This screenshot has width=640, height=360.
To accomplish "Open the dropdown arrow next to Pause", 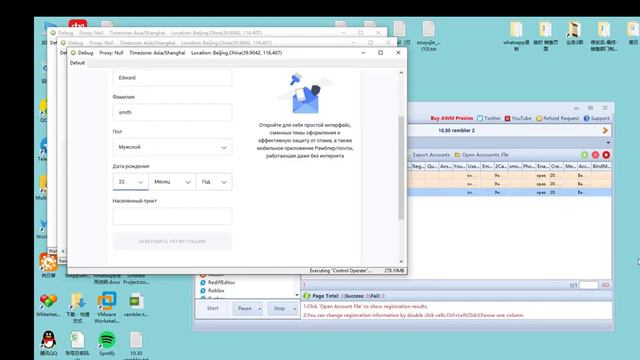I will [x=260, y=309].
